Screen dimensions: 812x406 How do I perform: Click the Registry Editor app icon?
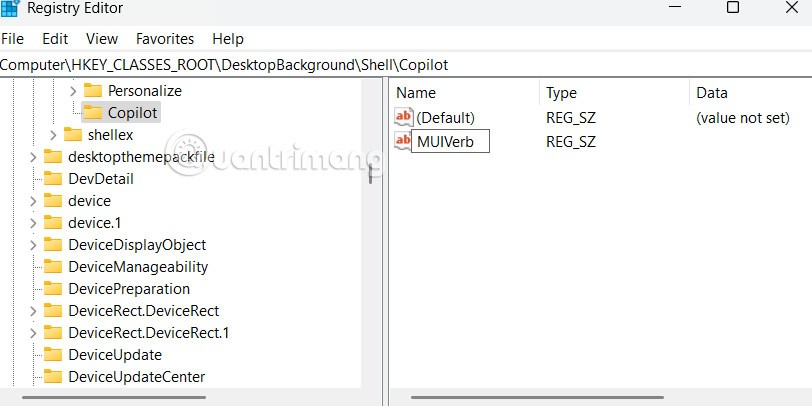click(x=10, y=8)
